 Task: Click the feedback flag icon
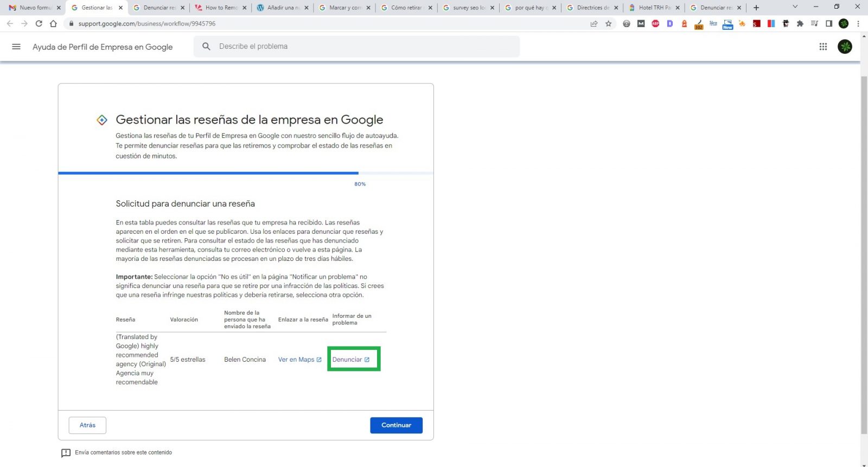[x=66, y=453]
